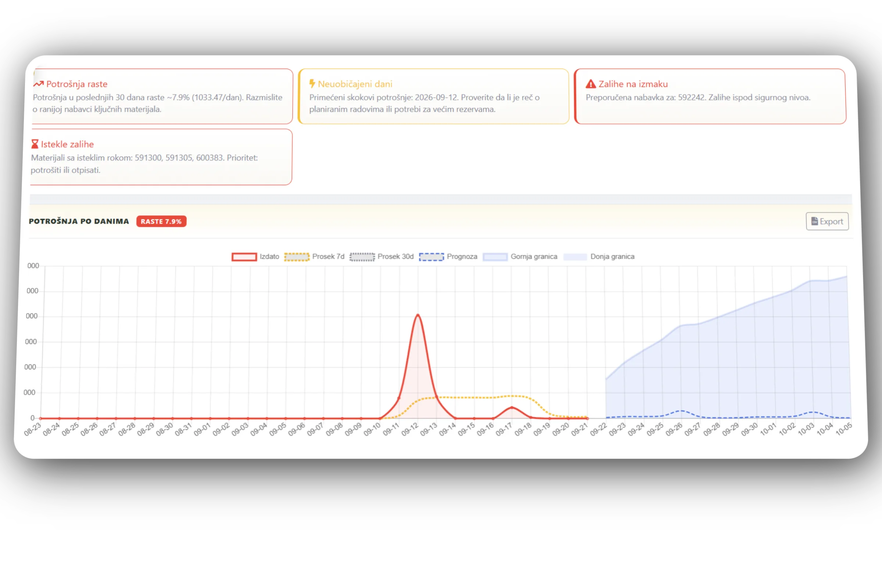This screenshot has height=588, width=882.
Task: Click the POTROŠNJA PO DANIMA heading
Action: coord(79,221)
